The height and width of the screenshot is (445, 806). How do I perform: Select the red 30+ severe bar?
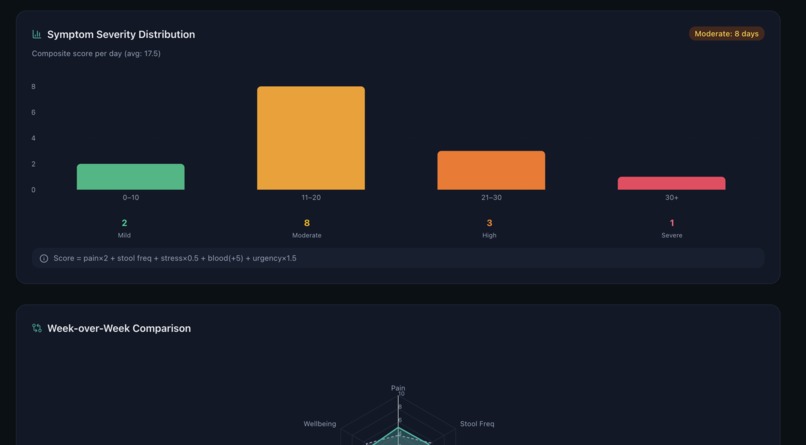(x=671, y=183)
